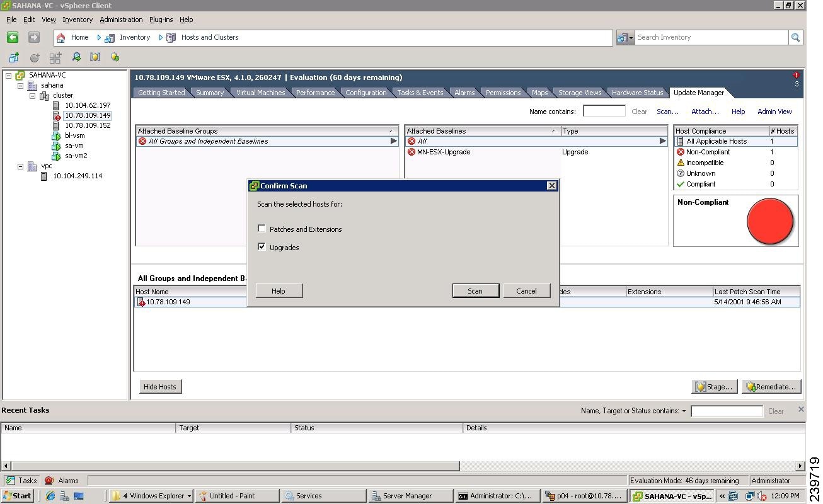Collapse the vpc datacenter node
The height and width of the screenshot is (504, 823).
tap(20, 166)
